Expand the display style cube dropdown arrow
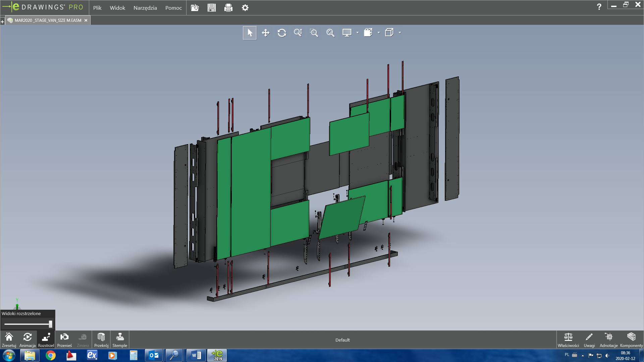This screenshot has height=362, width=644. click(x=400, y=33)
